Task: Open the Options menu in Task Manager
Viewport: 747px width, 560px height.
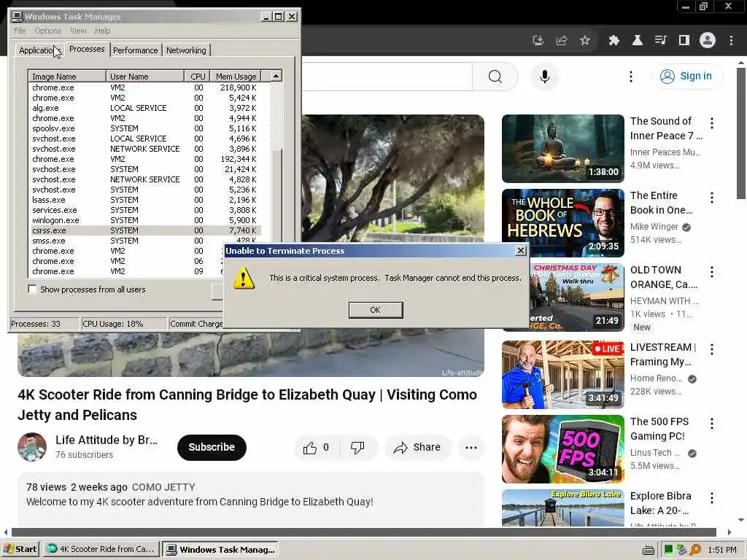Action: [x=48, y=31]
